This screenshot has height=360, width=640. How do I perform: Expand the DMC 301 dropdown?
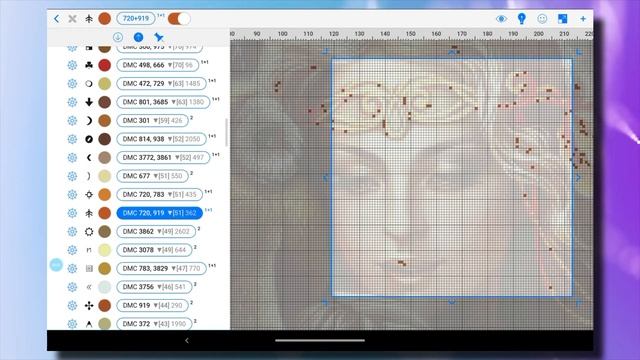click(x=152, y=120)
